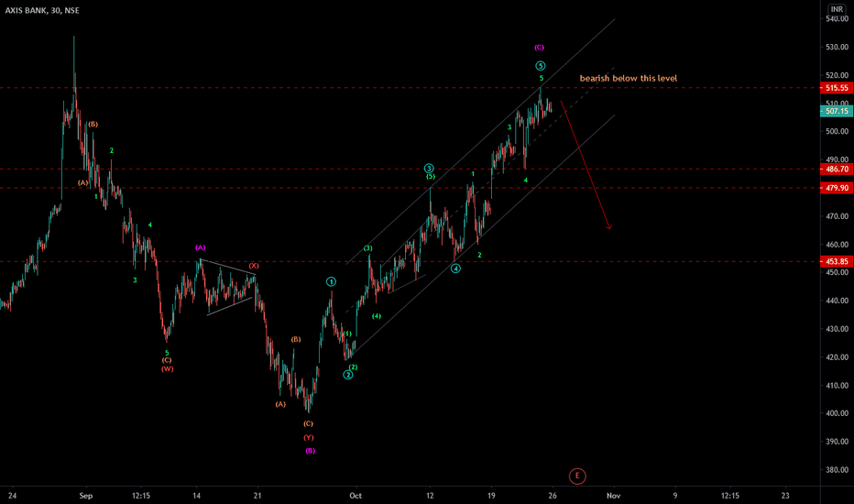
Task: Click the 24 date on time axis
Action: pyautogui.click(x=13, y=496)
